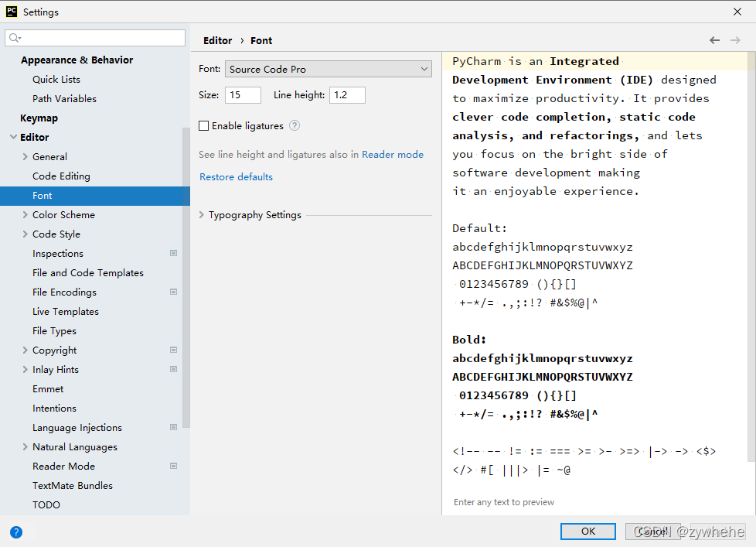This screenshot has width=756, height=547.
Task: Click the PyCharm logo icon in title bar
Action: click(11, 12)
